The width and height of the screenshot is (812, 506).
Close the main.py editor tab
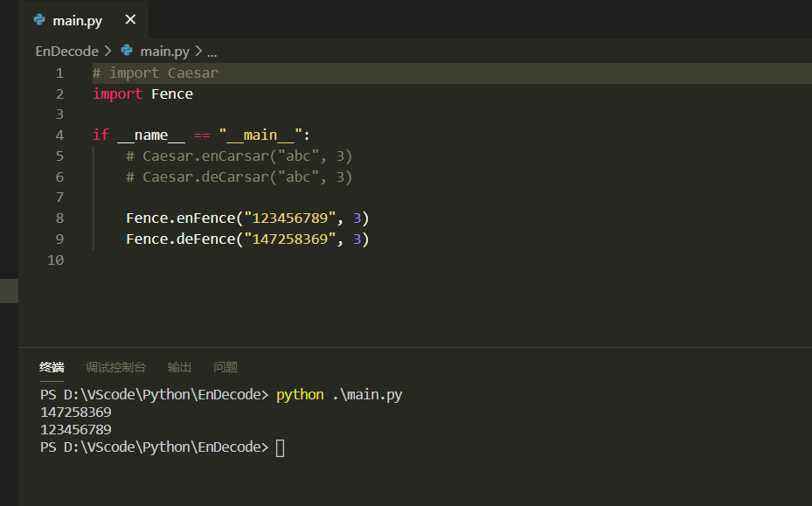click(130, 20)
